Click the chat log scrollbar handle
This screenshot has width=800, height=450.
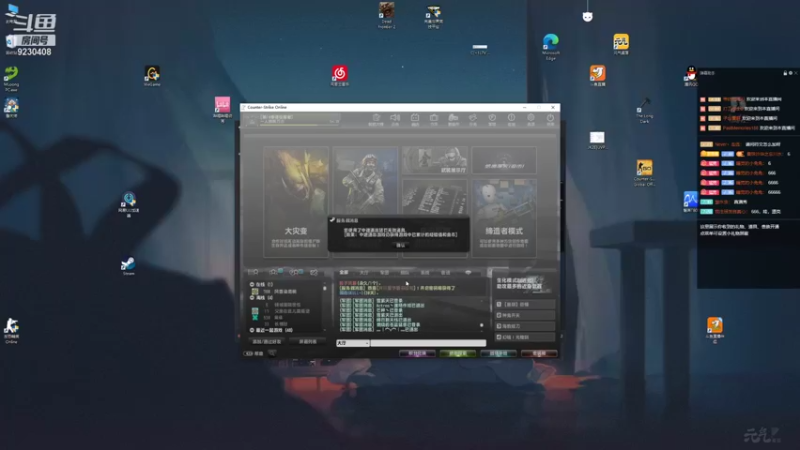point(482,325)
